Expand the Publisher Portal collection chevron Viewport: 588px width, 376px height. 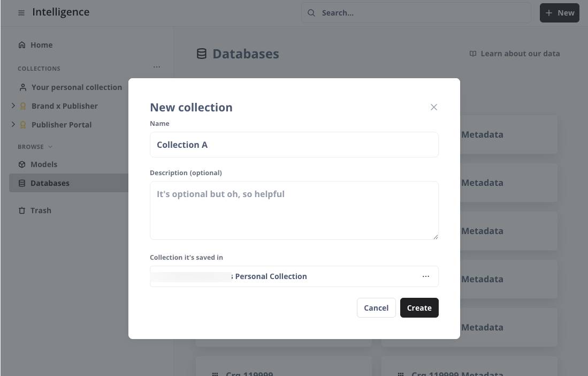pos(13,125)
